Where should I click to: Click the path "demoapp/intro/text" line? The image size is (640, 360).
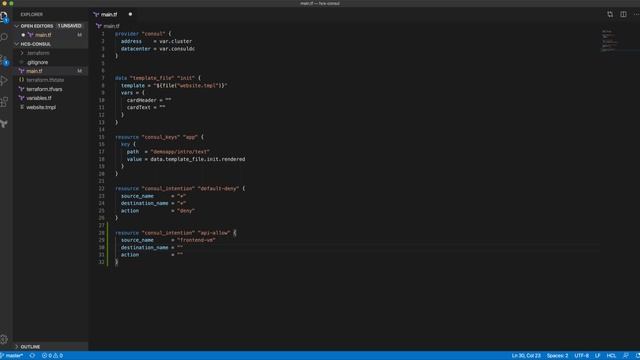tap(168, 151)
